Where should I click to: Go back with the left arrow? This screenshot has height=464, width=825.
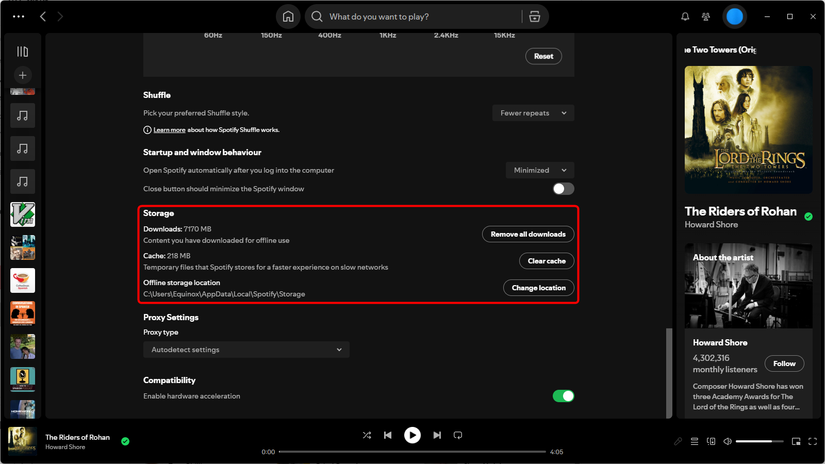pos(43,17)
